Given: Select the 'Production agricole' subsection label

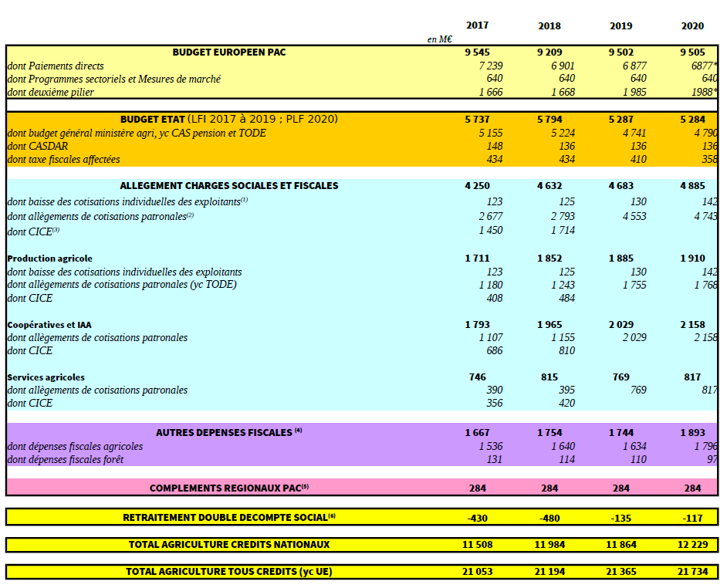Looking at the screenshot, I should pos(49,259).
